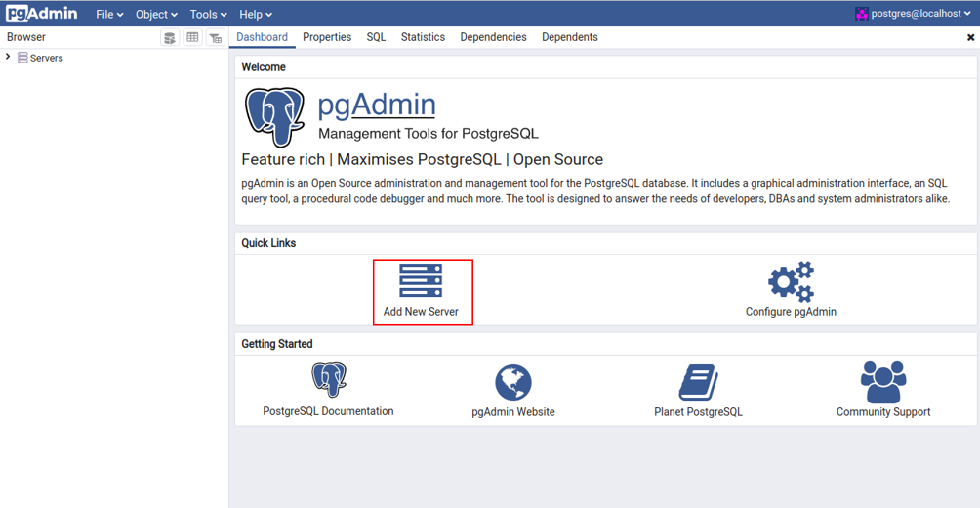Open the Tools menu
Image resolution: width=980 pixels, height=508 pixels.
point(208,14)
